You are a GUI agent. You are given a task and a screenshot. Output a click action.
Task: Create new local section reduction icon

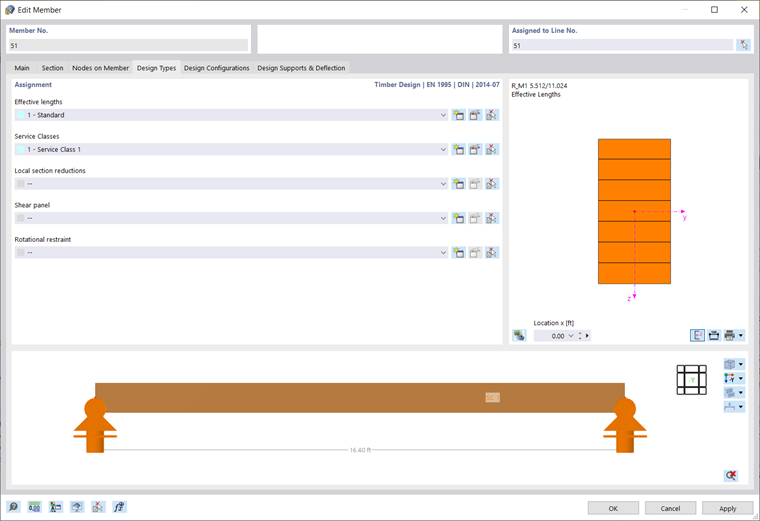pyautogui.click(x=458, y=184)
